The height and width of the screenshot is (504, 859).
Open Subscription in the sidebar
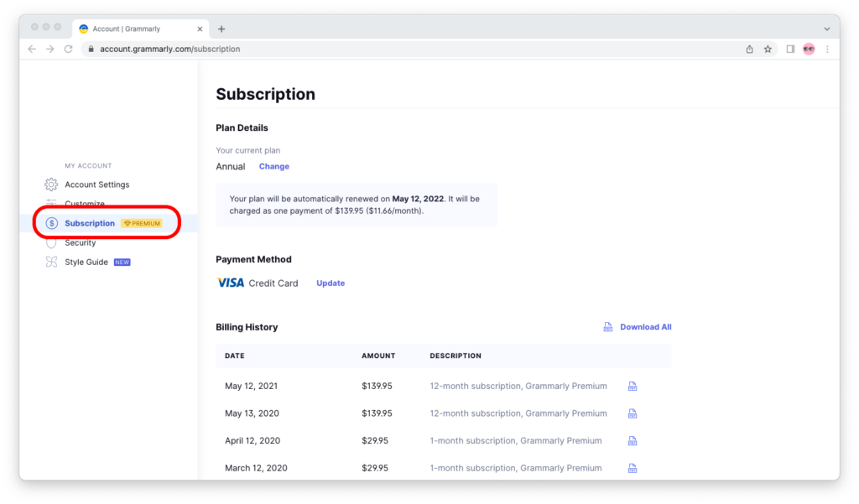[x=90, y=224]
